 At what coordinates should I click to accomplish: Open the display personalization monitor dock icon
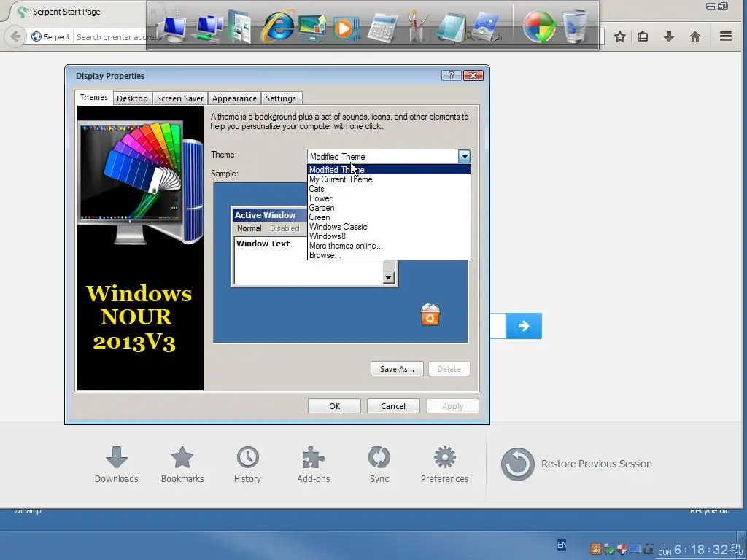pos(312,28)
